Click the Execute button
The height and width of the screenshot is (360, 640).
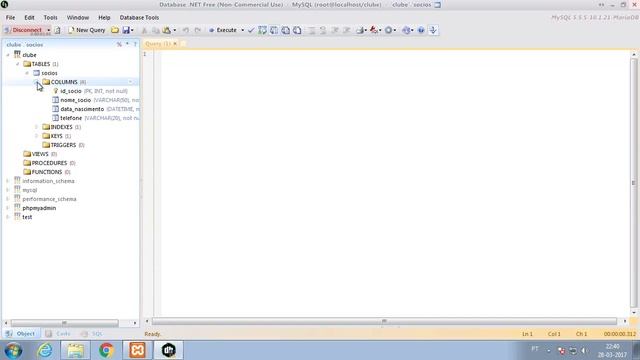pos(223,30)
